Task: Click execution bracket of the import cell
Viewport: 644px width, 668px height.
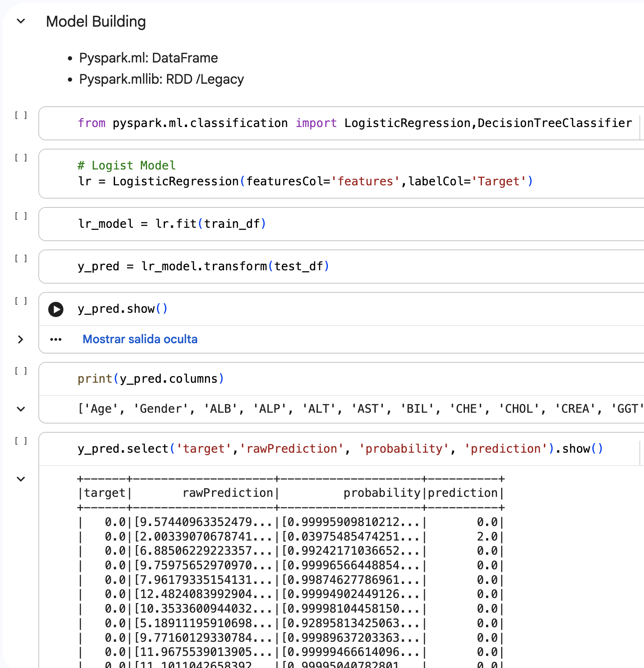Action: tap(21, 115)
